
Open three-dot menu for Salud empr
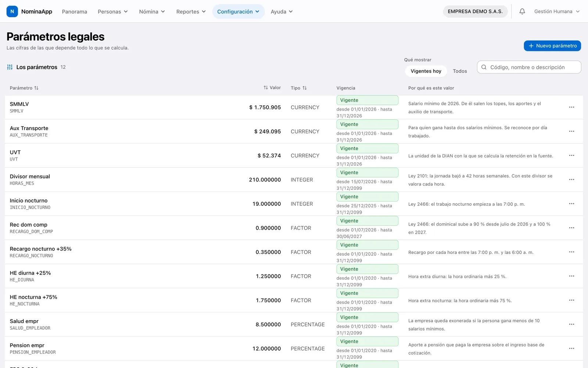(571, 324)
